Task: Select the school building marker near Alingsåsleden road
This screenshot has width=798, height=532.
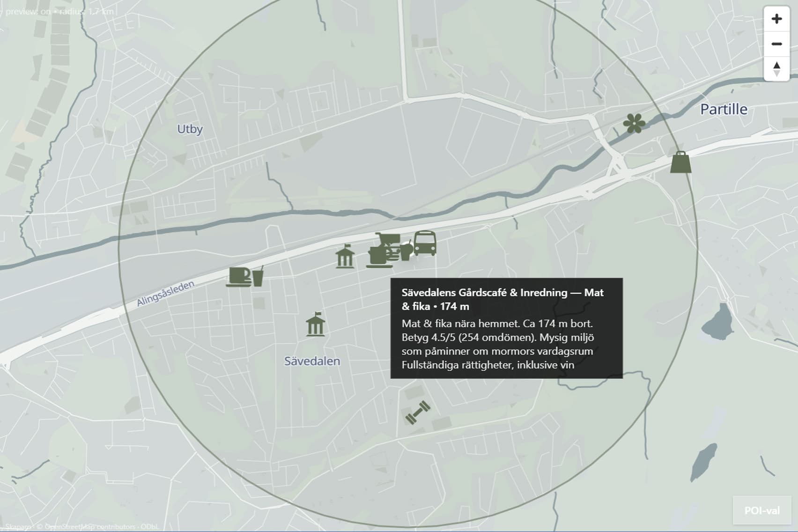Action: [x=345, y=257]
